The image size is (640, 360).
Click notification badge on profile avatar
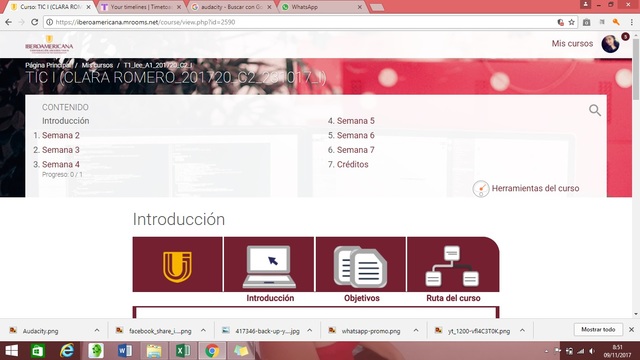(625, 37)
